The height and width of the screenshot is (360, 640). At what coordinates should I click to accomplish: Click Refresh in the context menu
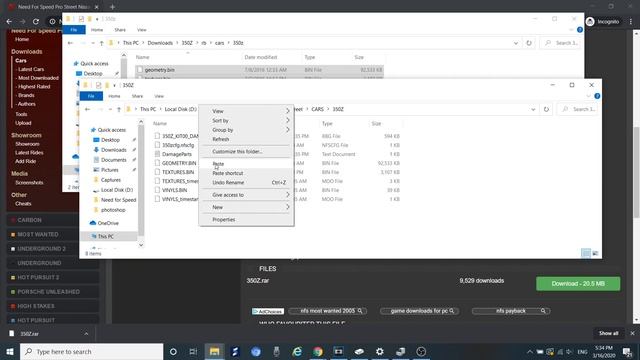coord(221,139)
